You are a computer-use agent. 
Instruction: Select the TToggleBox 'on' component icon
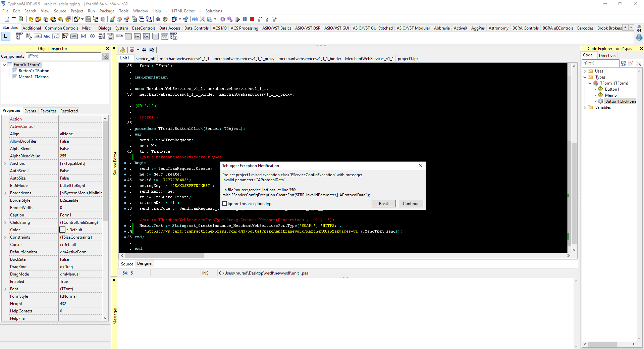tap(74, 36)
